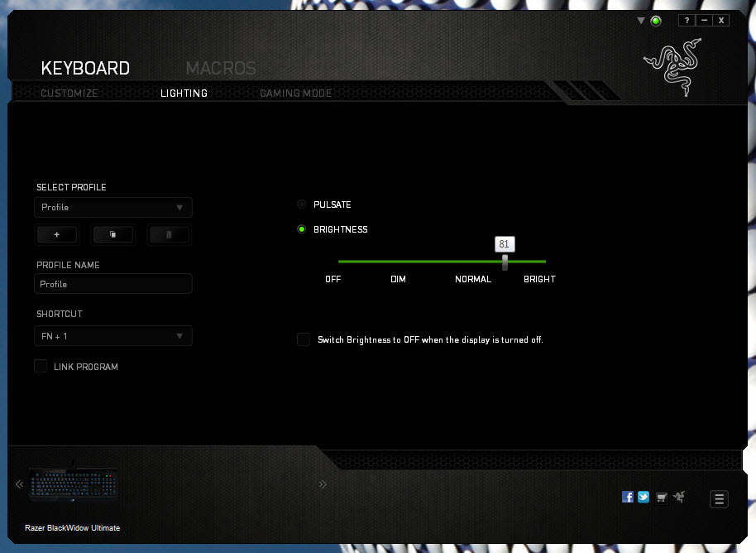Open the CUSTOMIZE sub-tab

(x=69, y=93)
